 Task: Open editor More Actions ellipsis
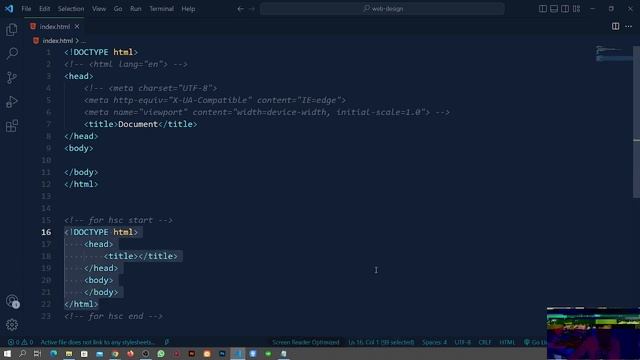(629, 26)
